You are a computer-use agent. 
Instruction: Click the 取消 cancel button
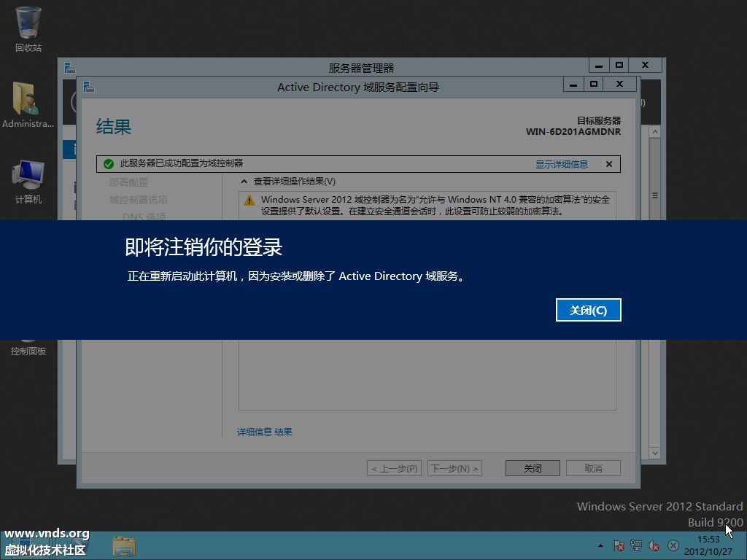pos(593,469)
